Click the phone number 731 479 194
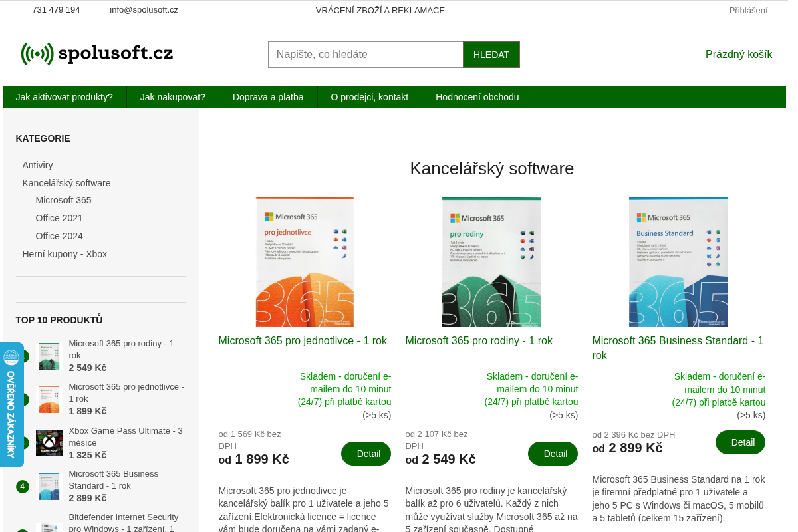This screenshot has height=532, width=798. point(56,10)
